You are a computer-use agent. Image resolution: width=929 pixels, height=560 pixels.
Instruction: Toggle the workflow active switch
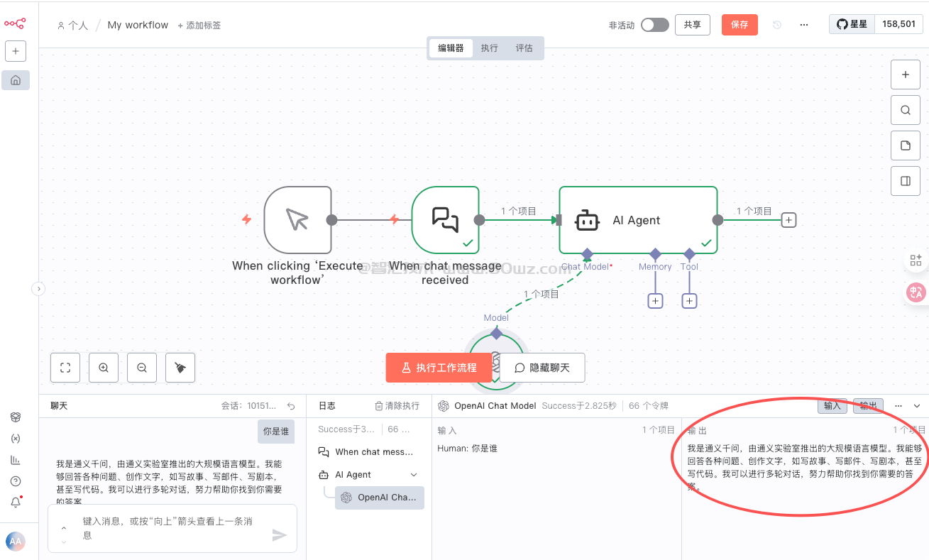[654, 25]
